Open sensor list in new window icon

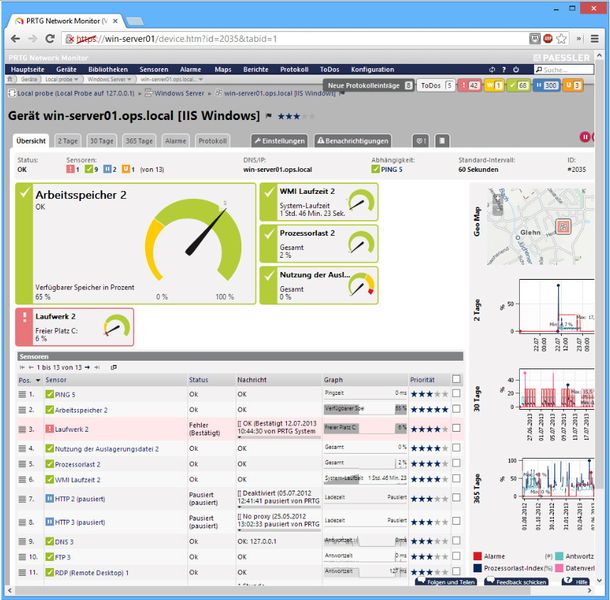(x=114, y=367)
